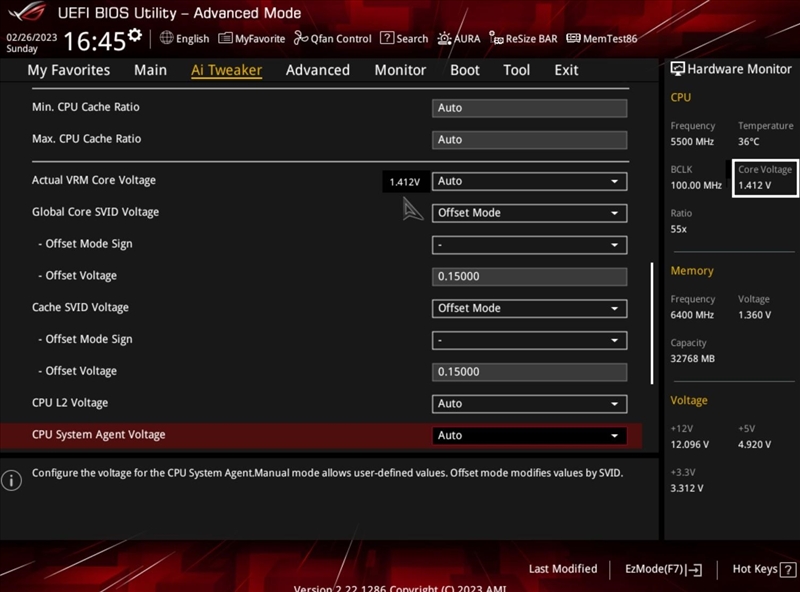Click Min. CPU Cache Ratio field

[x=530, y=108]
